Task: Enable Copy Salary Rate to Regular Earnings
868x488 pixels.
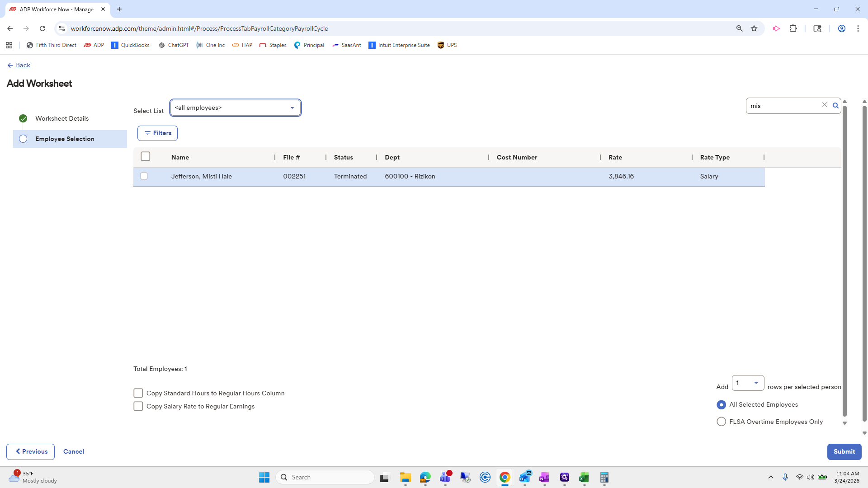Action: (138, 406)
